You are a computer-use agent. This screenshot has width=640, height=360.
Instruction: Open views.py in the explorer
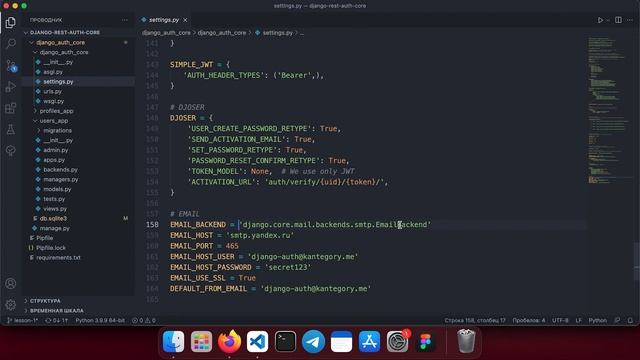(55, 209)
